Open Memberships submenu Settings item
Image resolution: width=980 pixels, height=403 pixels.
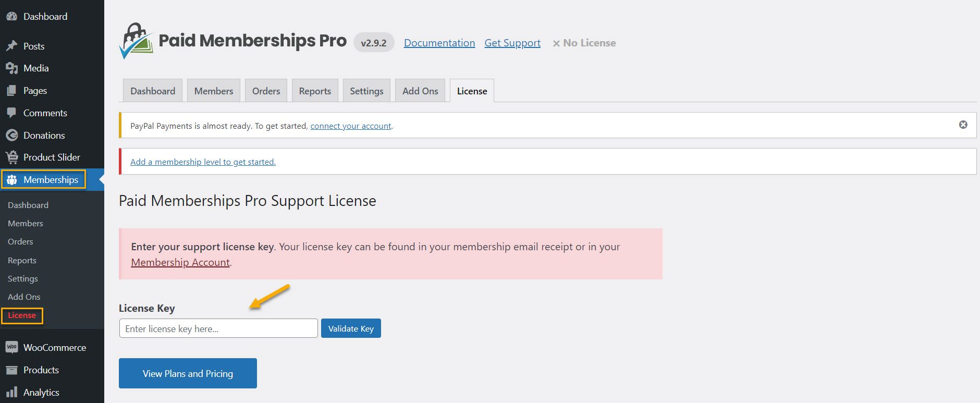tap(23, 278)
